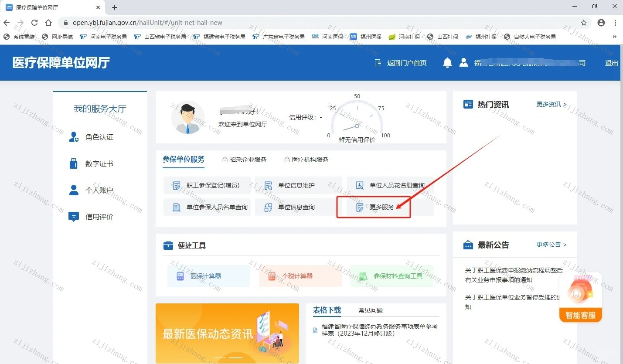Open 单位信息维护 service

coord(299,185)
